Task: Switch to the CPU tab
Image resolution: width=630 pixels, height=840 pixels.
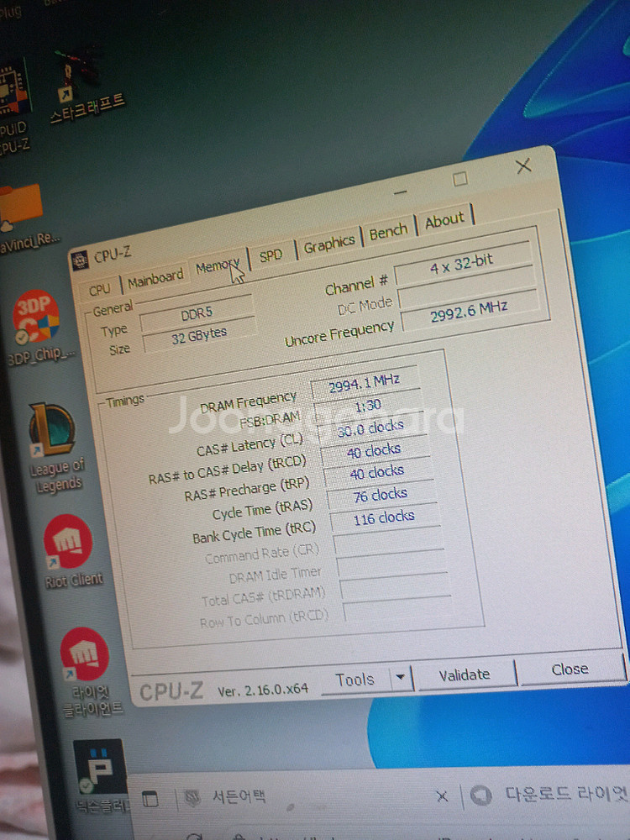Action: pos(100,289)
